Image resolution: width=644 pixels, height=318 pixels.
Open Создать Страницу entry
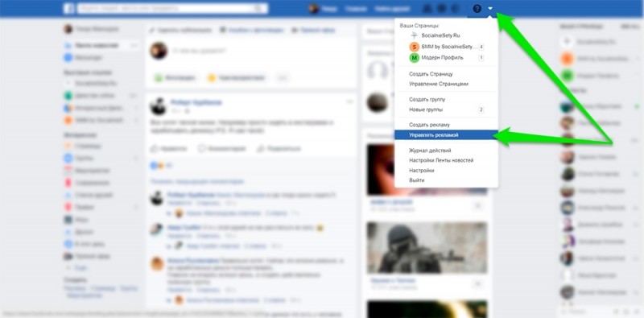pos(431,74)
